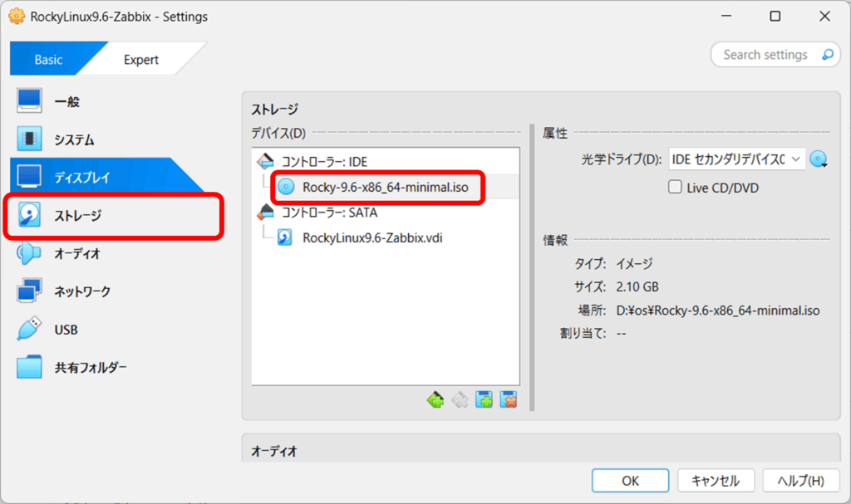
Task: Click the location path D:¥os¥Rocky-9.6-x86_64-minimal.iso
Action: coord(717,311)
